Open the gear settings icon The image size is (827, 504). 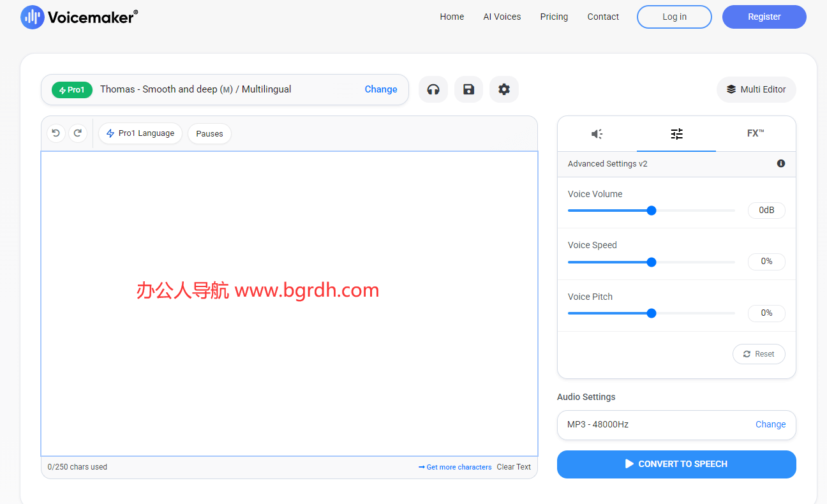coord(504,89)
